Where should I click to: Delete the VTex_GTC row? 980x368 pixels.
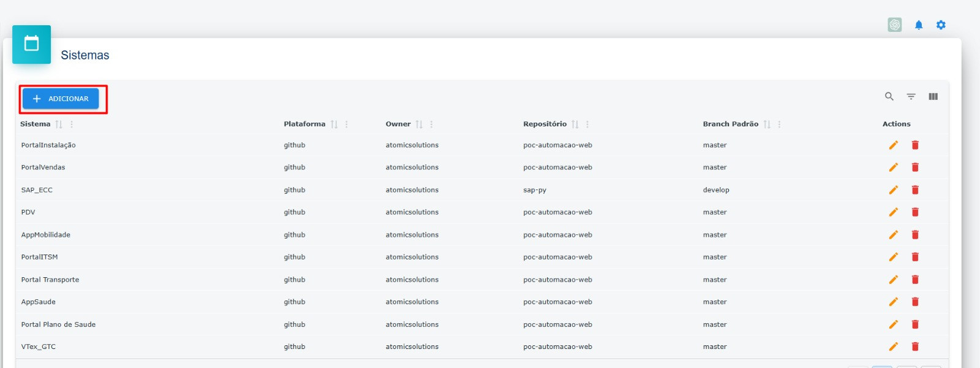pos(915,347)
